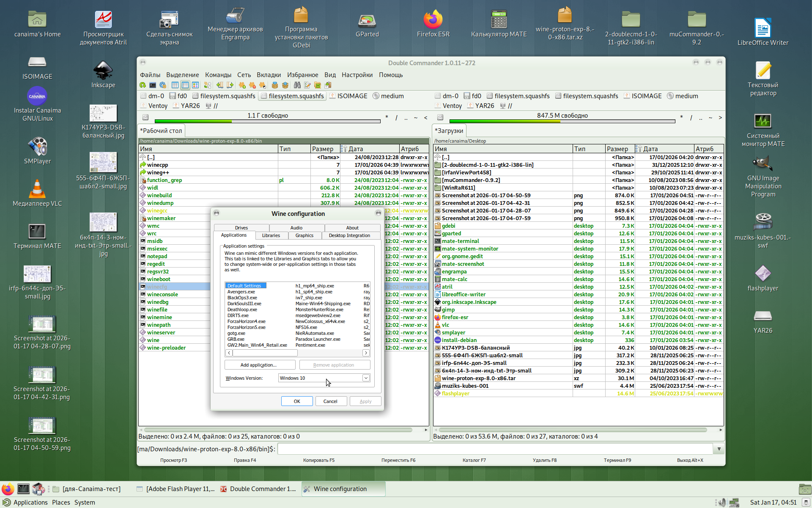The image size is (812, 508).
Task: Click the Refresh toolbar icon
Action: [143, 85]
